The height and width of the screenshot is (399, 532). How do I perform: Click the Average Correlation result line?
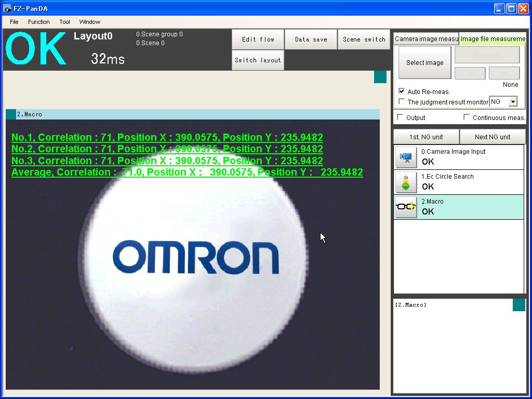pyautogui.click(x=187, y=172)
